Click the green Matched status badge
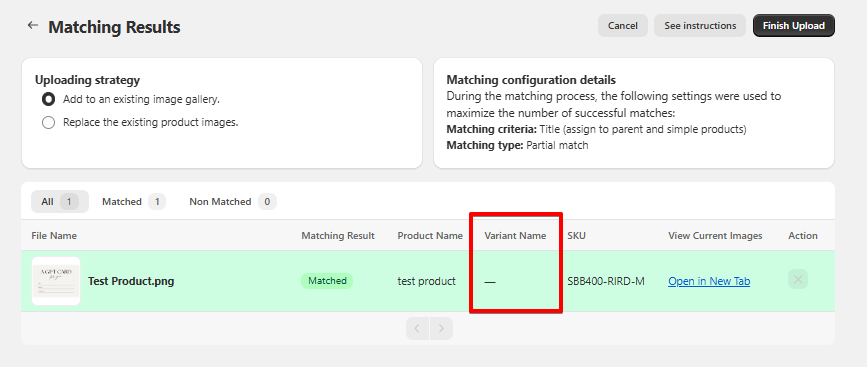Image resolution: width=867 pixels, height=367 pixels. (x=327, y=281)
